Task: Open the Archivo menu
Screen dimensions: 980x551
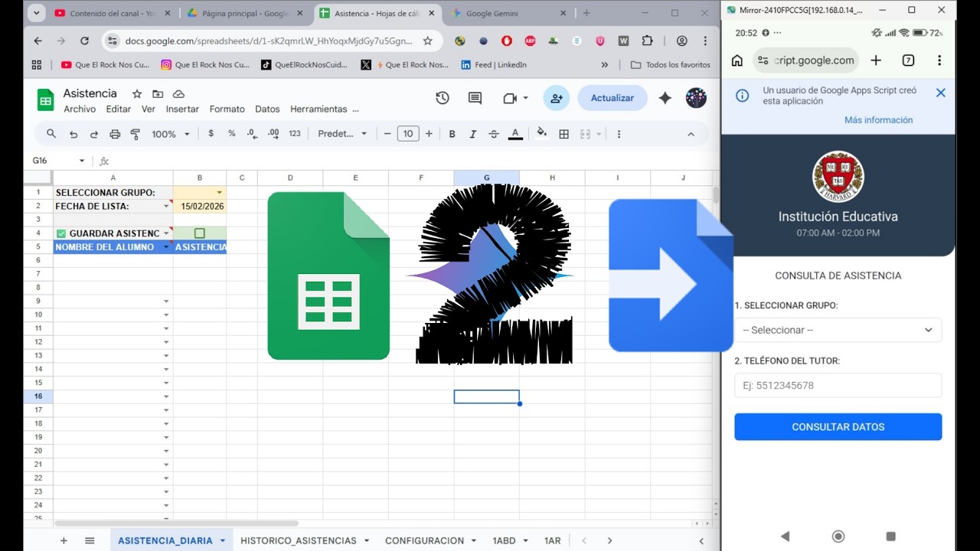Action: pyautogui.click(x=80, y=109)
